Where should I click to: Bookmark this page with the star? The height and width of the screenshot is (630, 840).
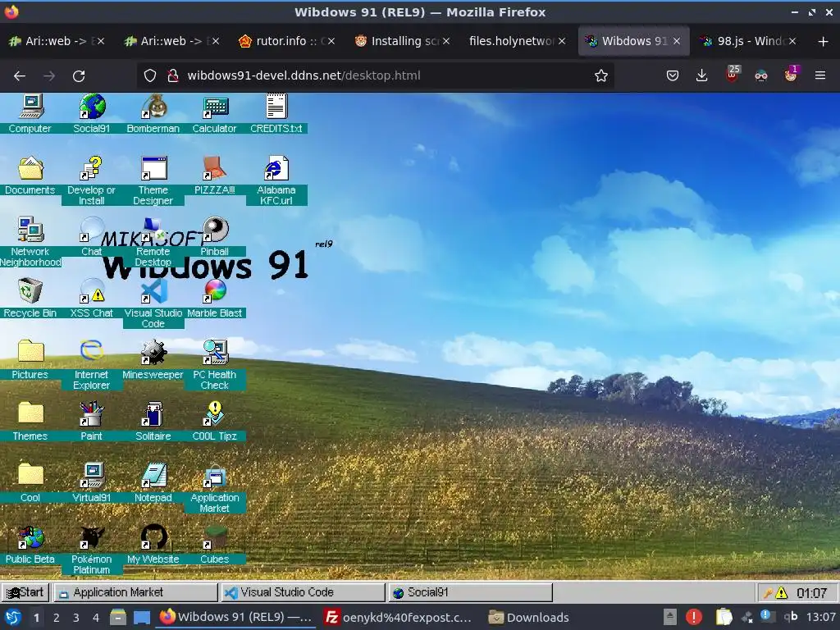click(601, 75)
